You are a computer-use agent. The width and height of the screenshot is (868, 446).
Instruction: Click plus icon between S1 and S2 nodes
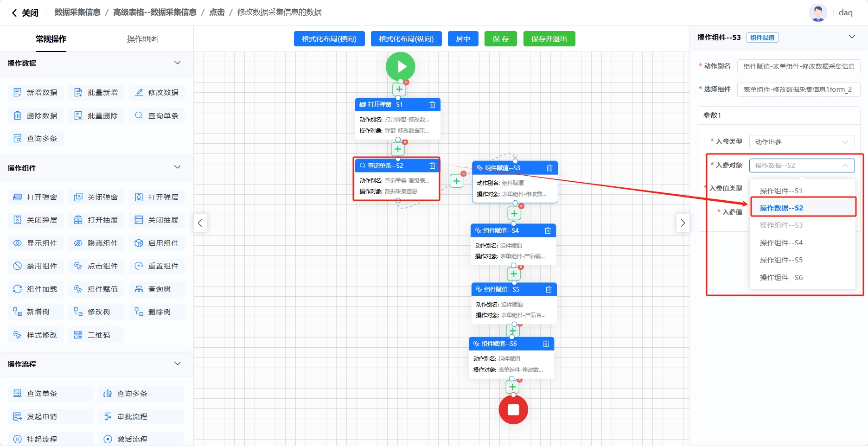click(x=398, y=149)
